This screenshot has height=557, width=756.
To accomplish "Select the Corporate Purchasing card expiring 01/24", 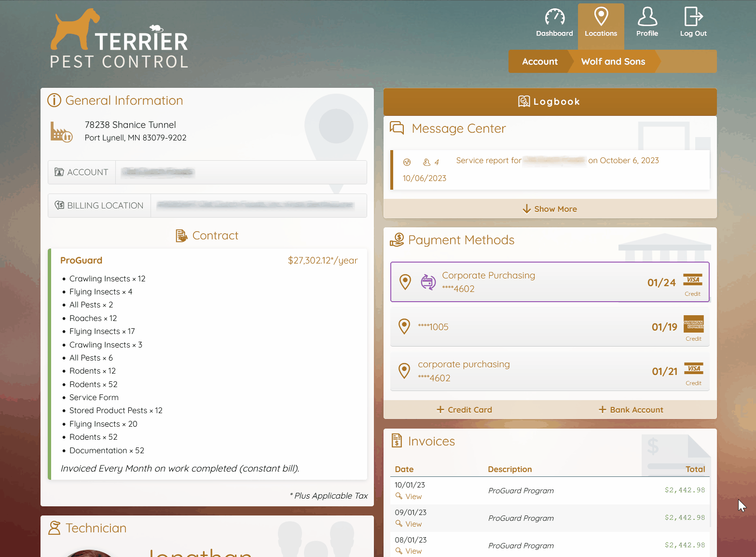I will point(550,282).
